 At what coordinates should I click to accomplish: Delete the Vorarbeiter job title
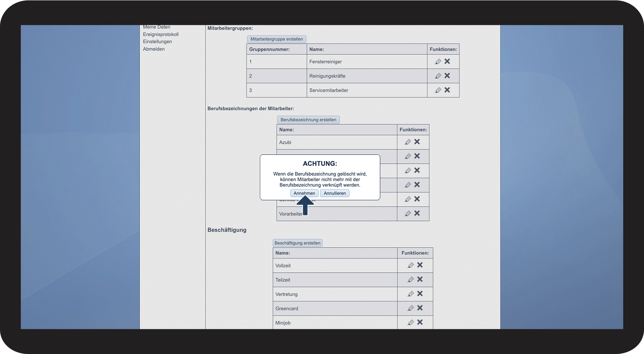coord(417,213)
